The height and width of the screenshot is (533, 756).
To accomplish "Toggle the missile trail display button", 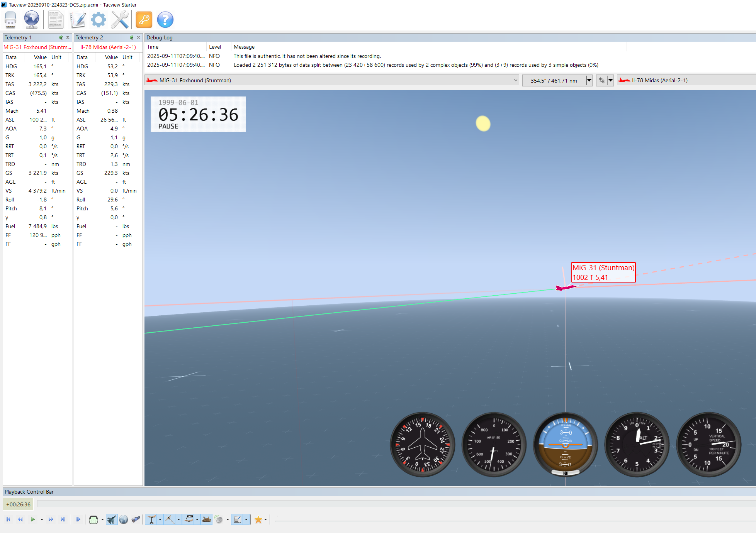I will tap(170, 519).
